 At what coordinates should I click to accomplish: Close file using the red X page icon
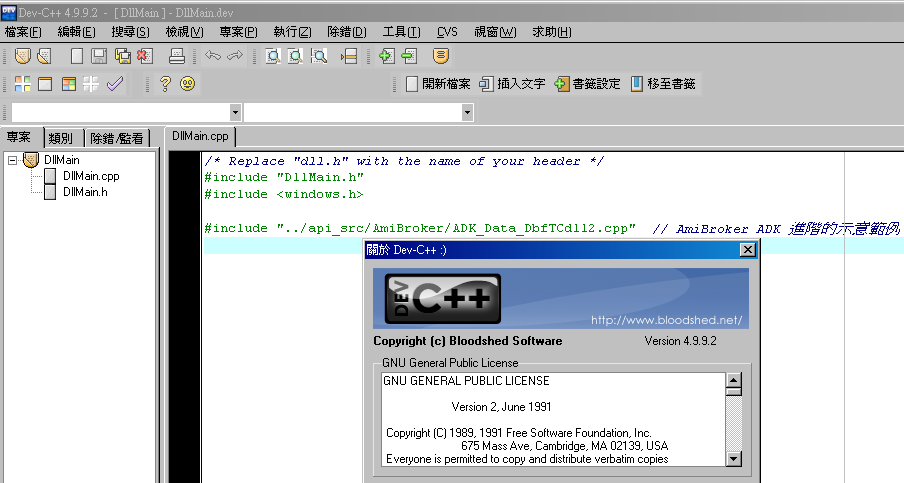[145, 56]
